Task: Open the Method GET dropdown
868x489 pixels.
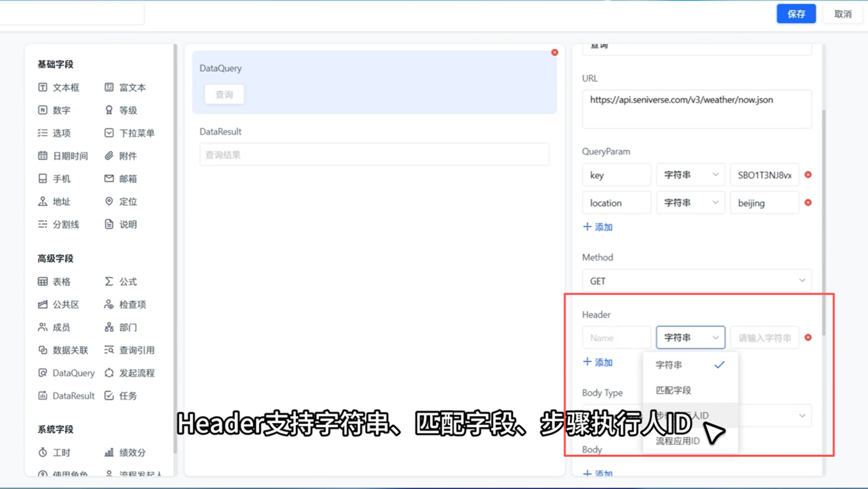Action: pos(696,281)
